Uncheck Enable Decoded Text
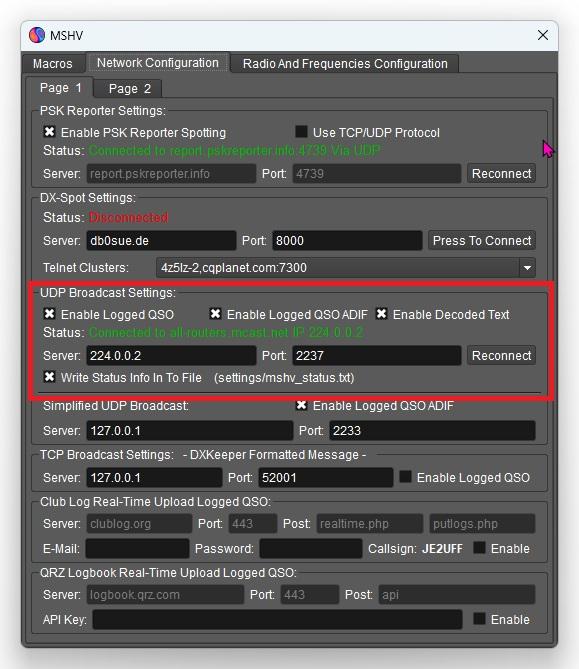 pyautogui.click(x=381, y=314)
